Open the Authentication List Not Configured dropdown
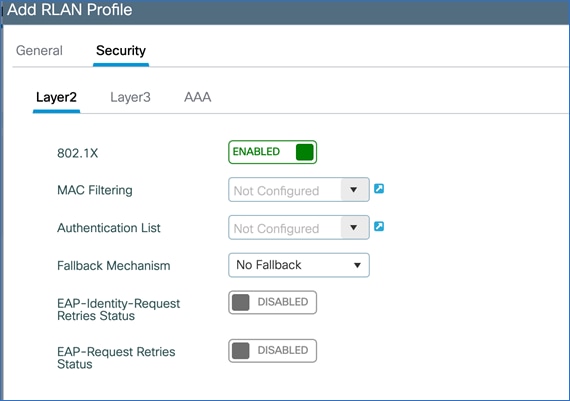The width and height of the screenshot is (570, 401). click(x=299, y=228)
